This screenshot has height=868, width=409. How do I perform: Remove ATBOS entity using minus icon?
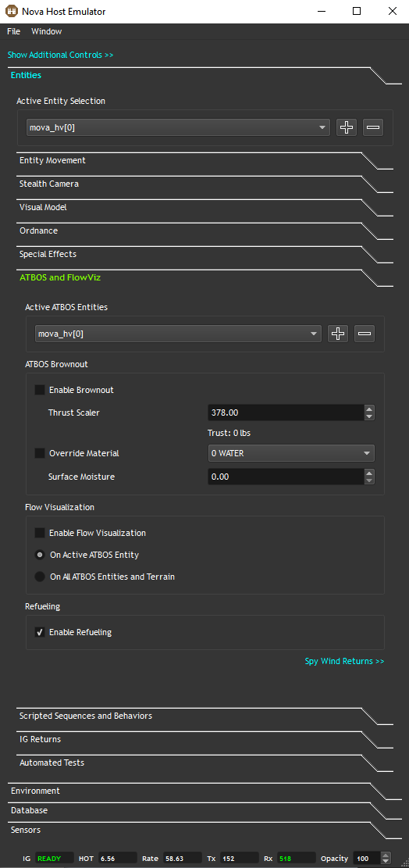[365, 334]
